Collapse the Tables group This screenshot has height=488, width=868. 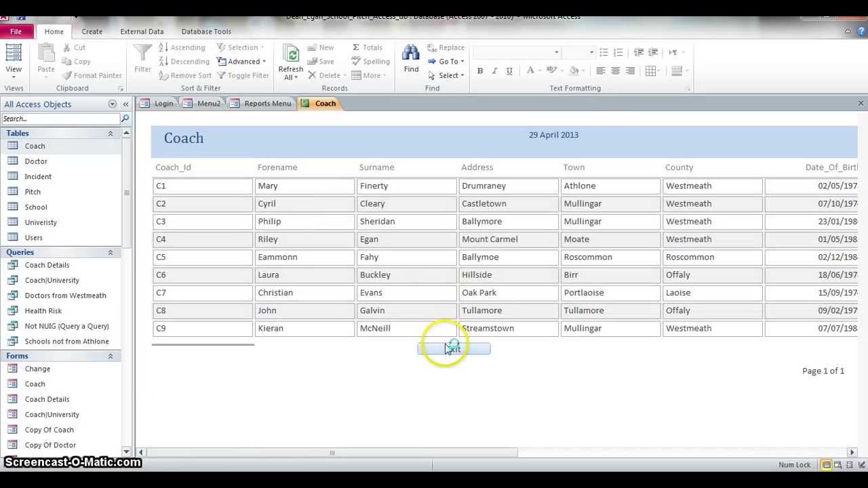pyautogui.click(x=110, y=134)
